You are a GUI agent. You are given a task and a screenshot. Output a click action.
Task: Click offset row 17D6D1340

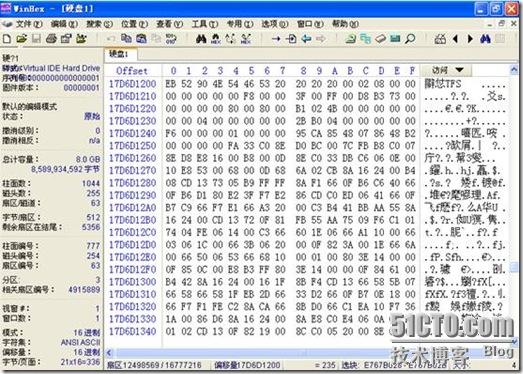click(x=133, y=332)
